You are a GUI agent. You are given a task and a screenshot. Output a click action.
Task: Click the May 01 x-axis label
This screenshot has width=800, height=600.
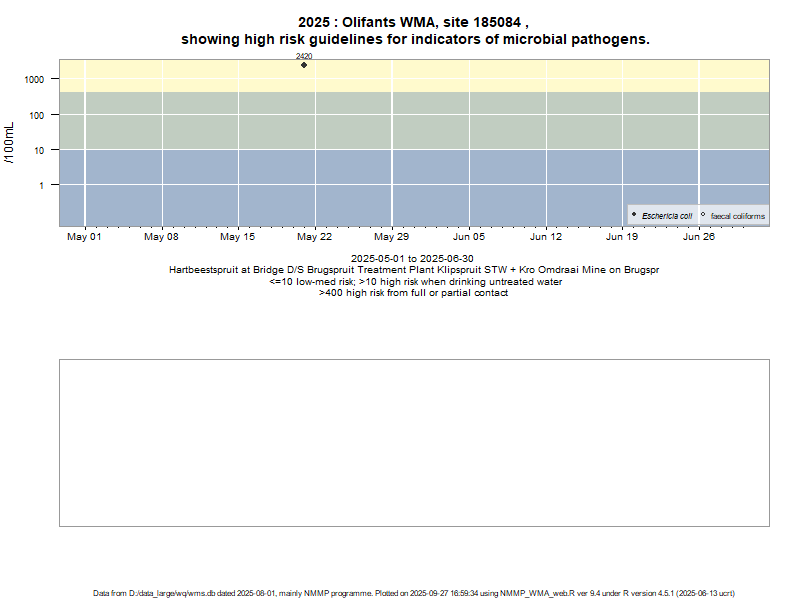pos(84,237)
